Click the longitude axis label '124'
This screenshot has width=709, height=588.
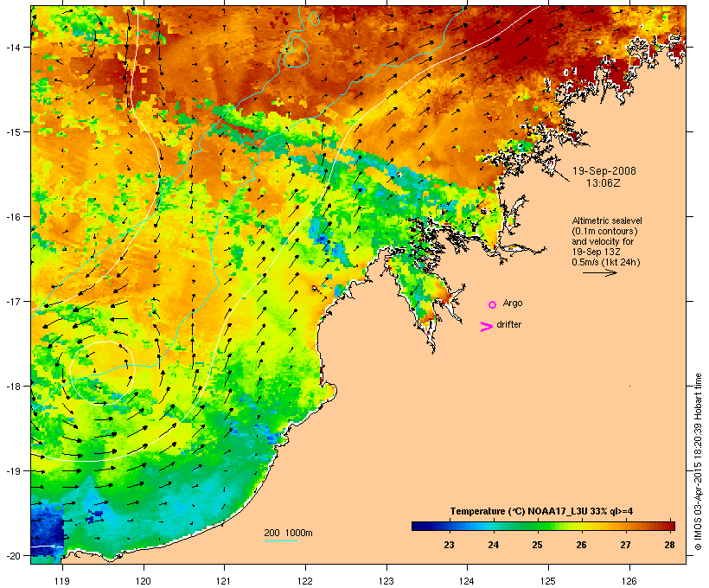pos(467,581)
